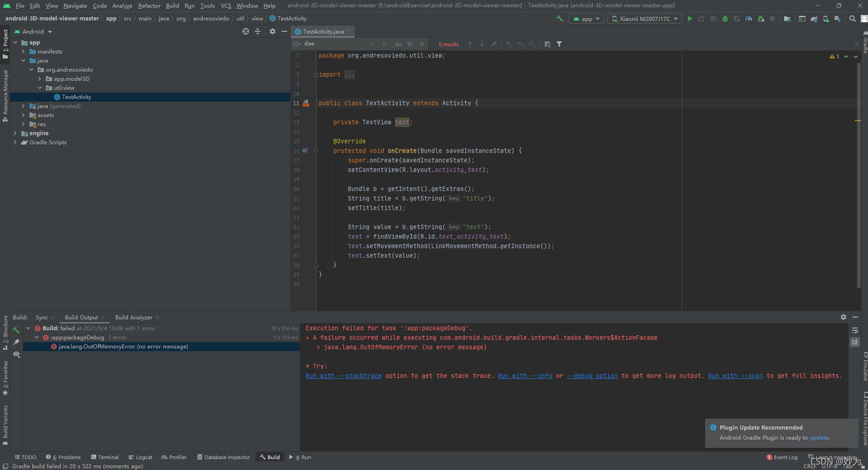This screenshot has height=470, width=868.
Task: Click the Make Project hammer icon
Action: (x=560, y=19)
